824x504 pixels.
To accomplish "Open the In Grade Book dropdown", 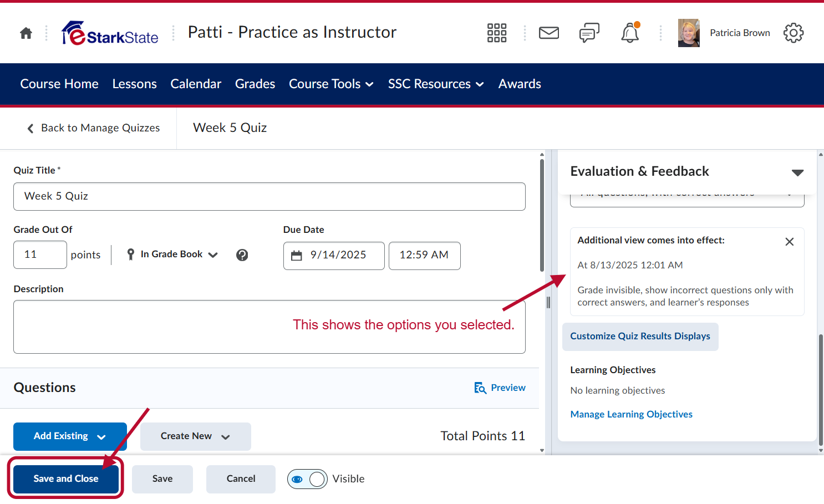I will [172, 254].
